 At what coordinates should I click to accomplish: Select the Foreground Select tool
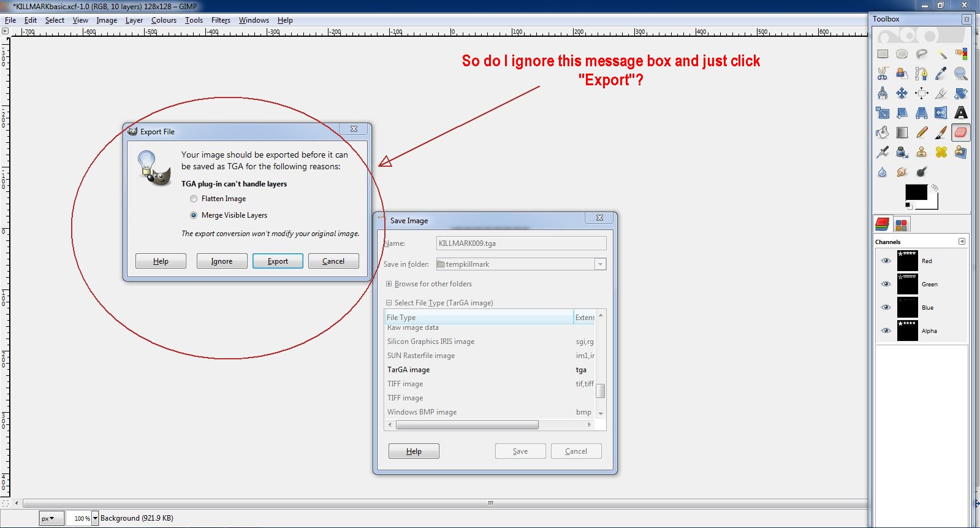click(902, 74)
